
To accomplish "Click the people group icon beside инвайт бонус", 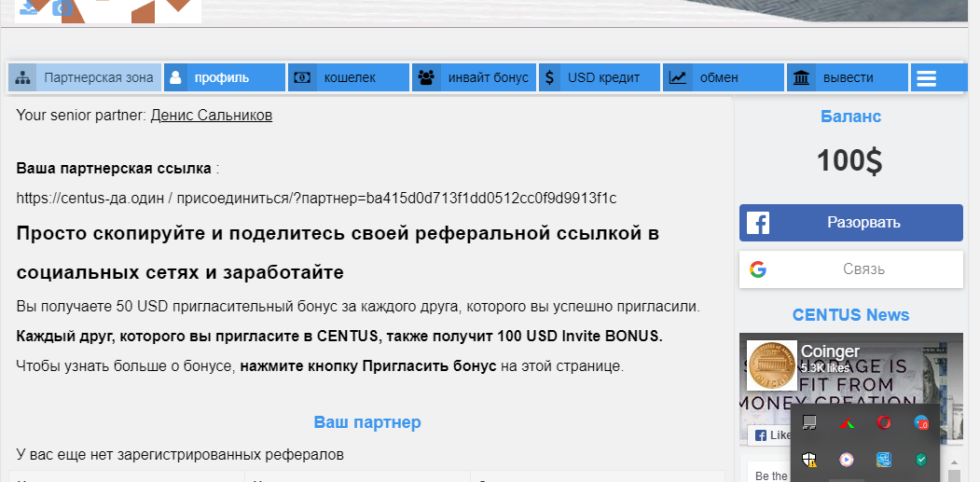I will click(425, 77).
